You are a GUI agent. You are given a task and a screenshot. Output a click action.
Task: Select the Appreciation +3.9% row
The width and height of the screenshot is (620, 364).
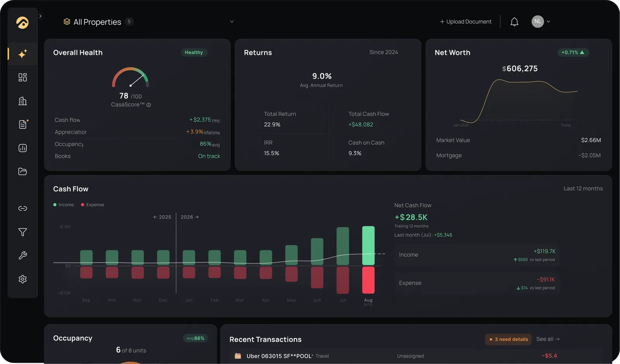137,132
